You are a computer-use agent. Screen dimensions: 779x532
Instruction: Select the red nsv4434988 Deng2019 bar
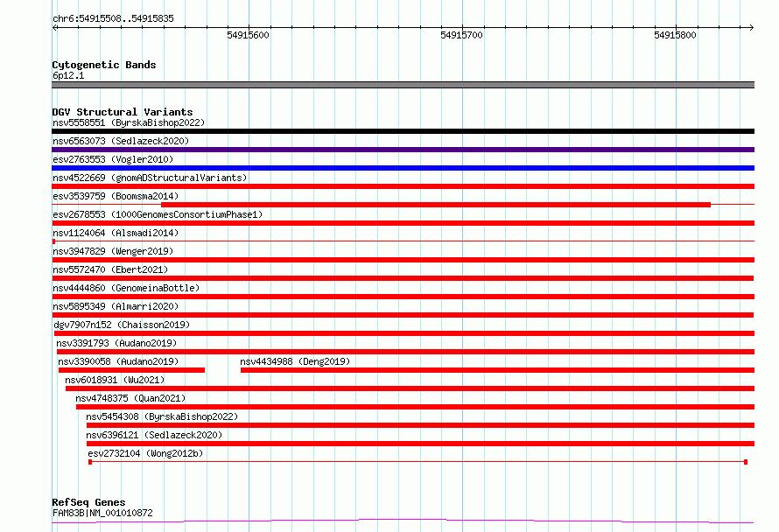click(497, 370)
